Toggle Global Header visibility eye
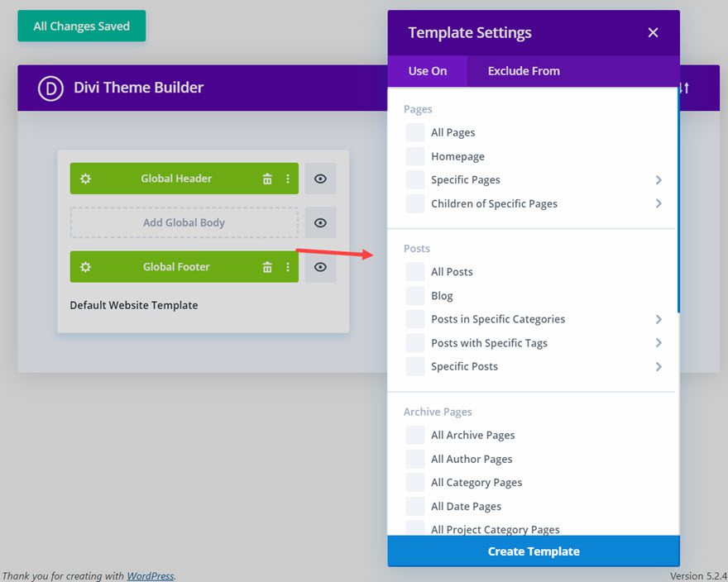Image resolution: width=728 pixels, height=582 pixels. point(320,179)
